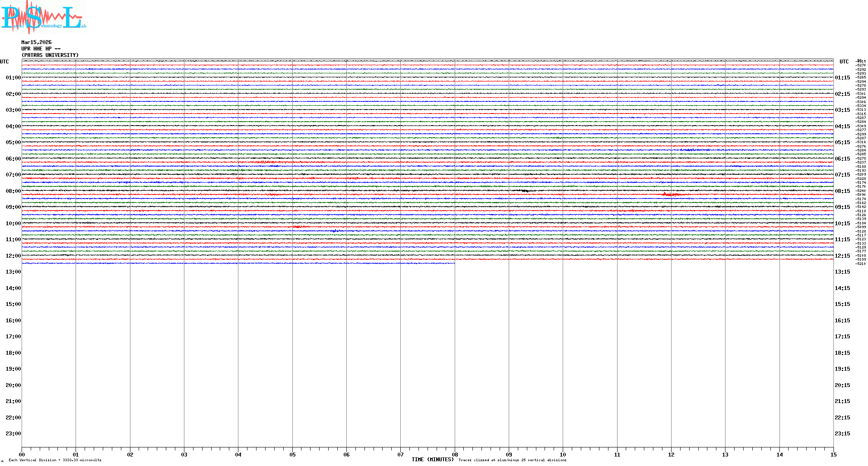Click the UPR HHE HP station text
868x466 pixels.
coord(41,49)
